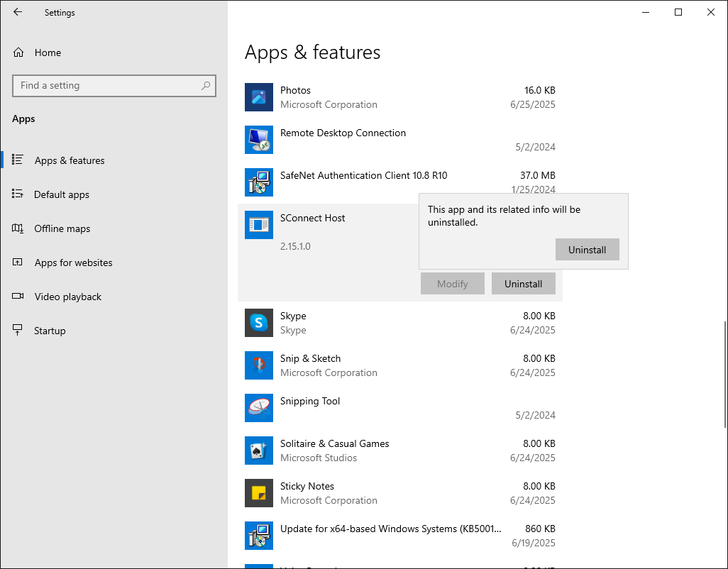Click the Solitaire & Casual Games icon

click(x=258, y=451)
